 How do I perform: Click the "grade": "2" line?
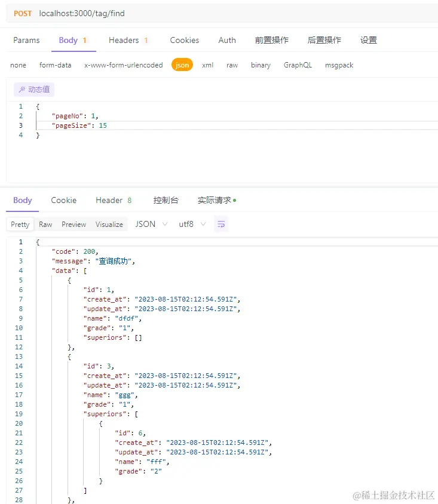(x=138, y=472)
